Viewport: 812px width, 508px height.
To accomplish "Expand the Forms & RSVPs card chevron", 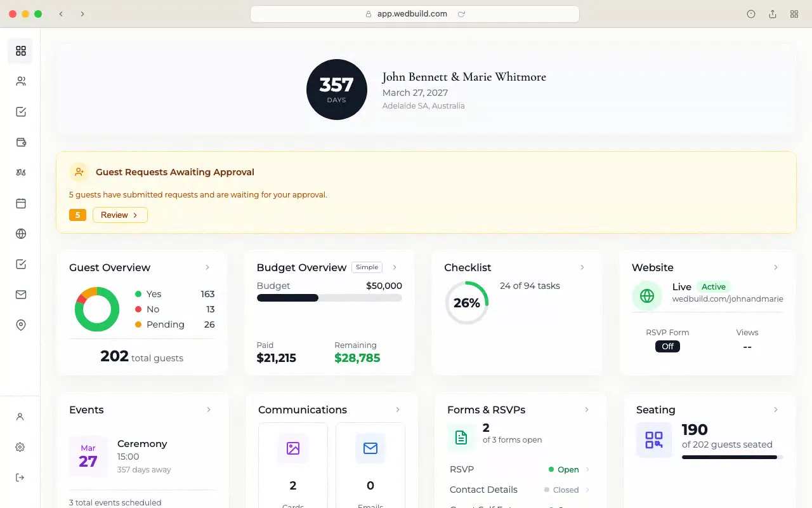I will tap(587, 410).
